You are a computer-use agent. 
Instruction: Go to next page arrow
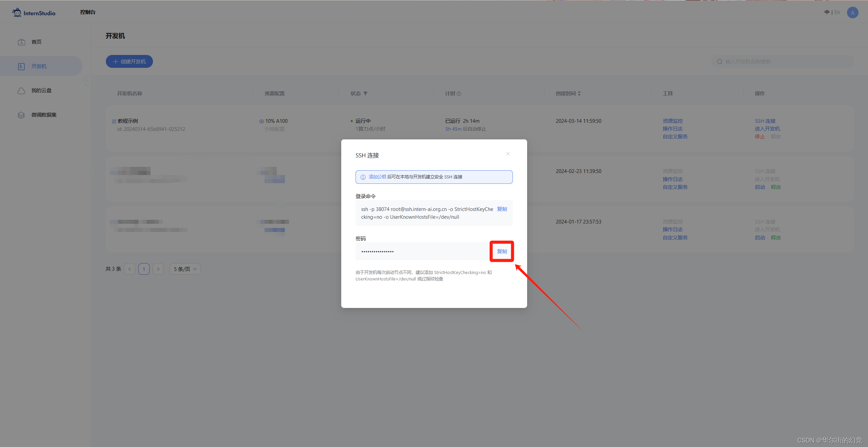pos(158,269)
